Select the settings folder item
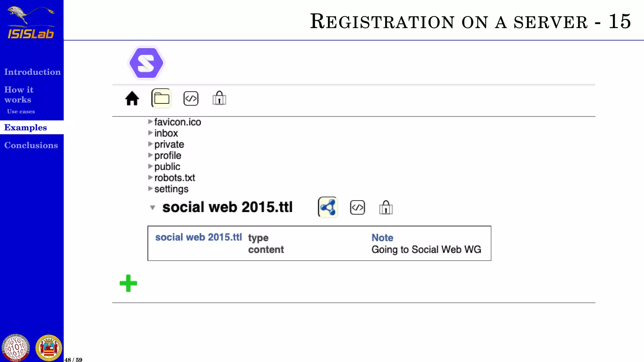This screenshot has width=644, height=362. [171, 189]
